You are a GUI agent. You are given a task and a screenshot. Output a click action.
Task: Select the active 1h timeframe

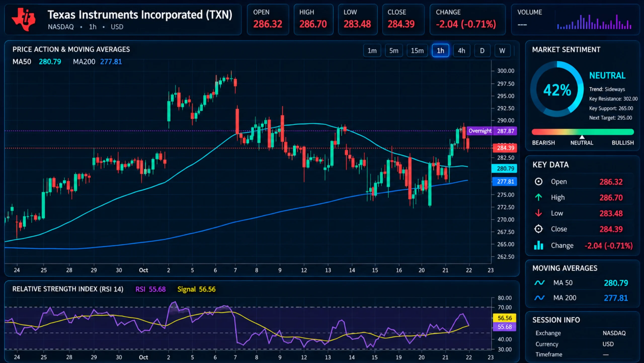click(440, 51)
